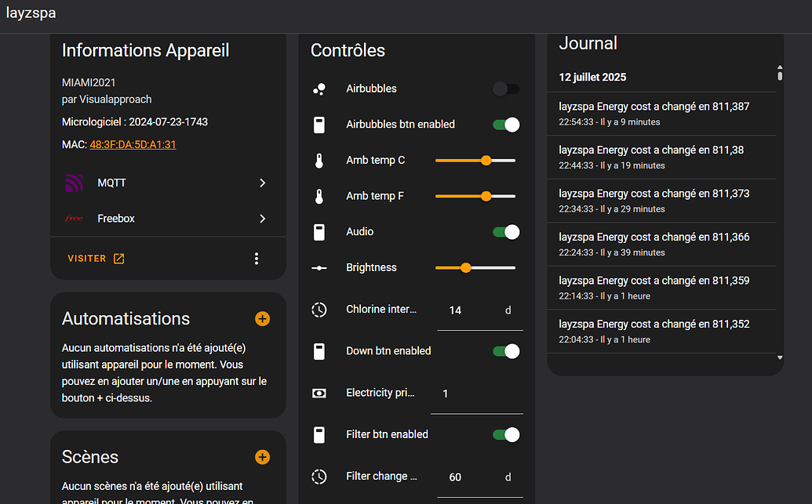The width and height of the screenshot is (812, 504).
Task: Add an automation with the plus icon
Action: click(x=263, y=319)
